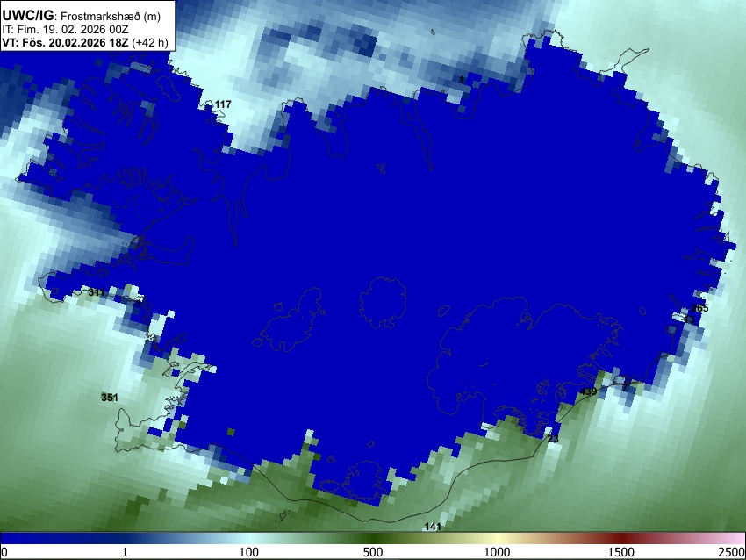Click the map value label '117'
Screen dimensions: 746x560
pyautogui.click(x=223, y=104)
